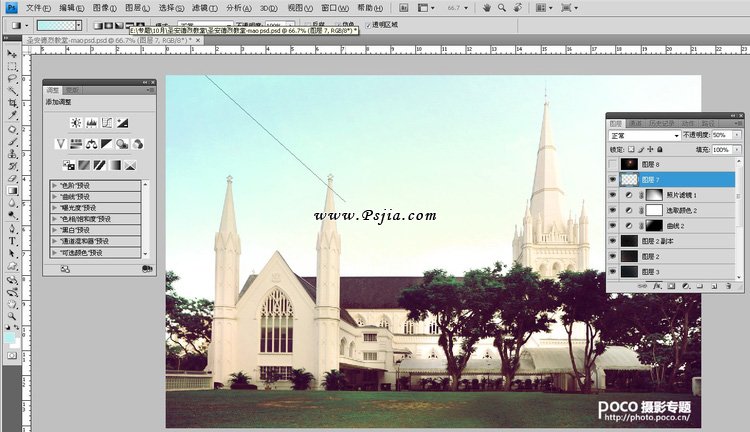Open the layer blend mode dropdown 正常
This screenshot has width=750, height=432.
645,134
